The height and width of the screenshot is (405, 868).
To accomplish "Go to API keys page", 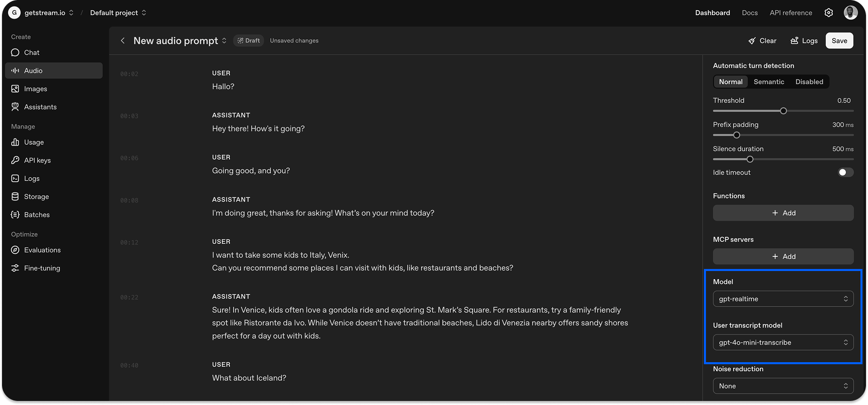I will click(37, 160).
